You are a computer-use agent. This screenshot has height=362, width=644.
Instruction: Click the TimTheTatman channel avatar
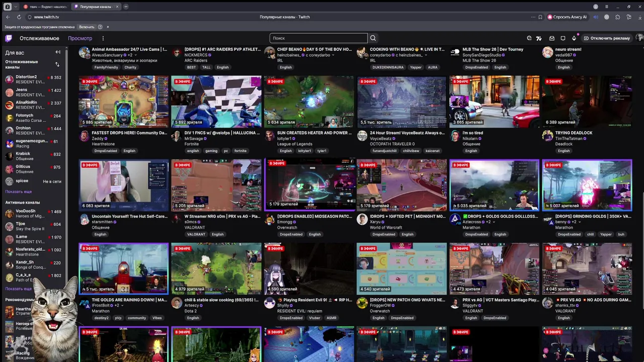[547, 136]
